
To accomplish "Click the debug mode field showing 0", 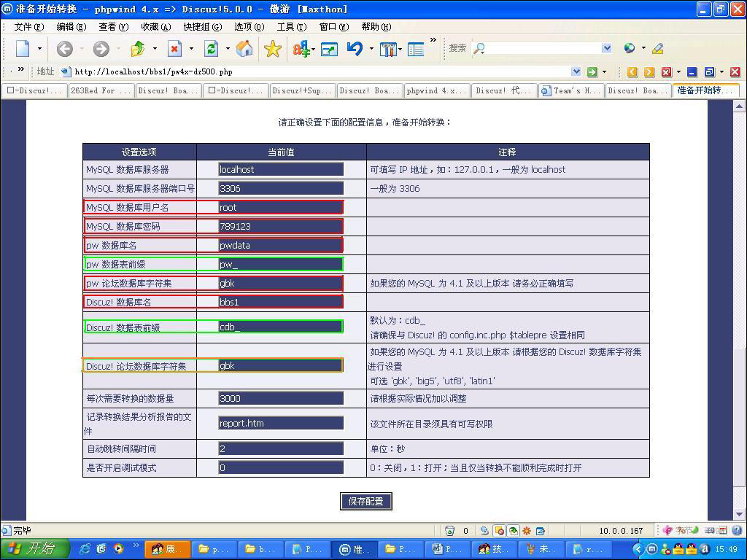I will pyautogui.click(x=281, y=467).
